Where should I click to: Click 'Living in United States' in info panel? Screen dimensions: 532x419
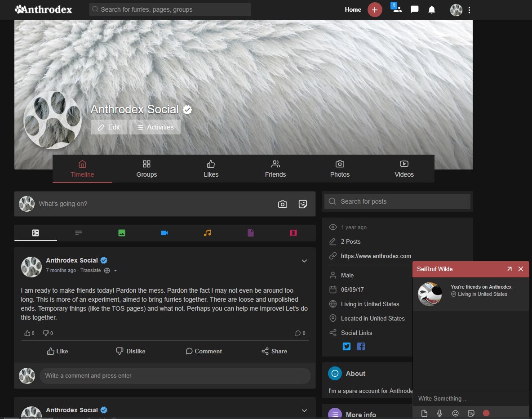[x=370, y=304]
